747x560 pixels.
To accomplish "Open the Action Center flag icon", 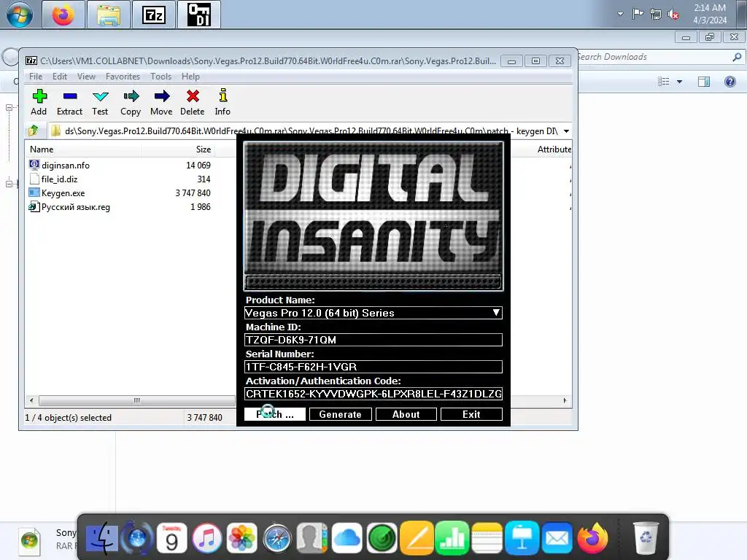I will tap(638, 14).
